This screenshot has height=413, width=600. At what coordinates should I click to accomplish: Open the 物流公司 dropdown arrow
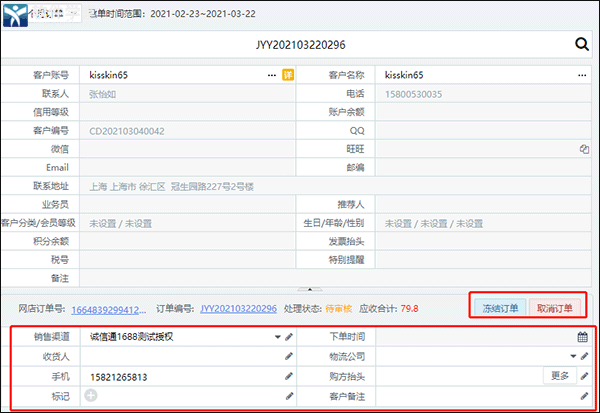(573, 356)
